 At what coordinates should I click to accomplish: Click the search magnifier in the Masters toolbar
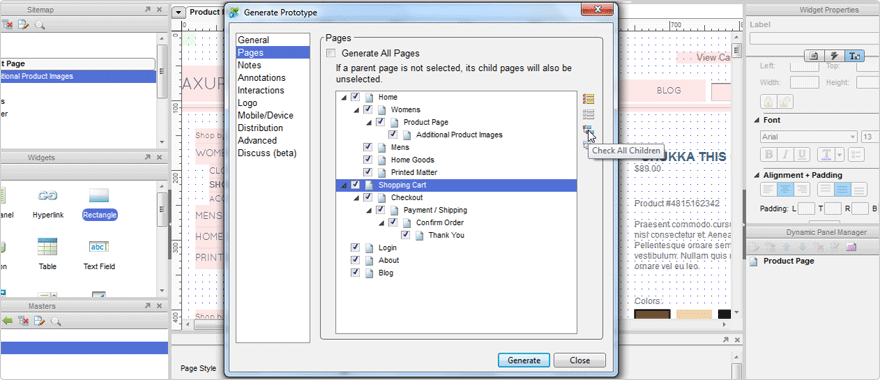pyautogui.click(x=56, y=321)
